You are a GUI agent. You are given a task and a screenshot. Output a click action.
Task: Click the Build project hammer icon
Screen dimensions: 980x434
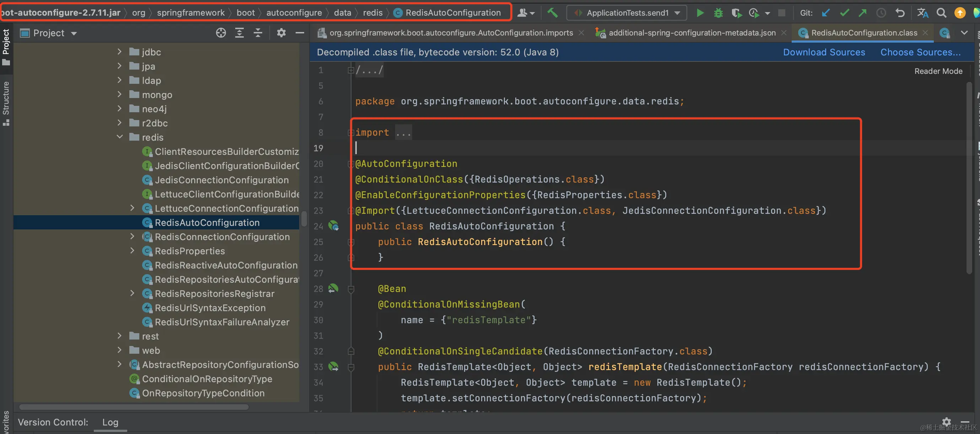point(553,13)
